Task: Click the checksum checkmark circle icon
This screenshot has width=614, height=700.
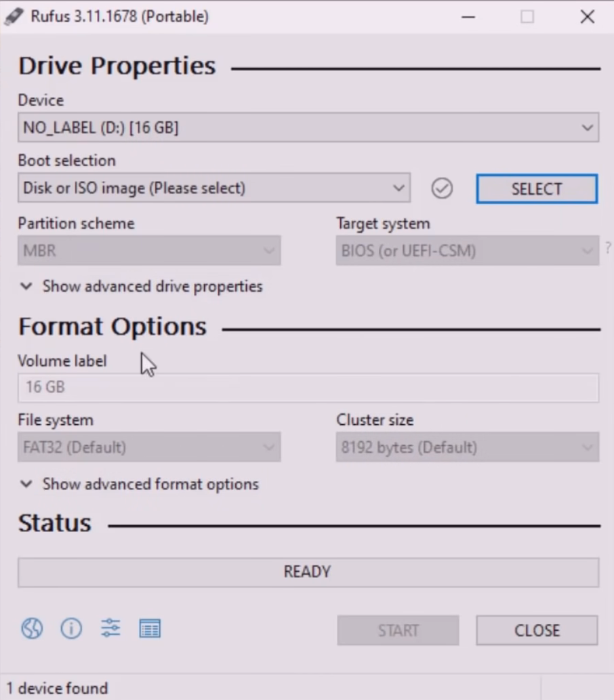Action: click(442, 188)
